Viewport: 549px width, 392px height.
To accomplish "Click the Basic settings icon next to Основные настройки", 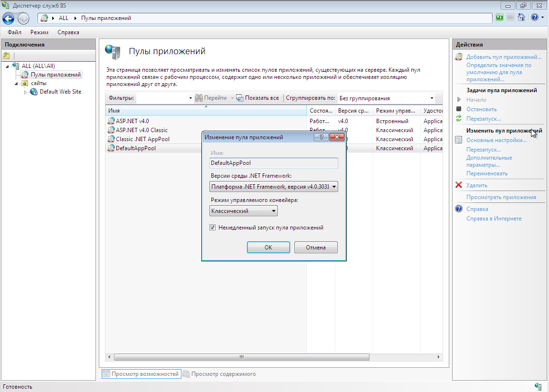I will coord(459,140).
